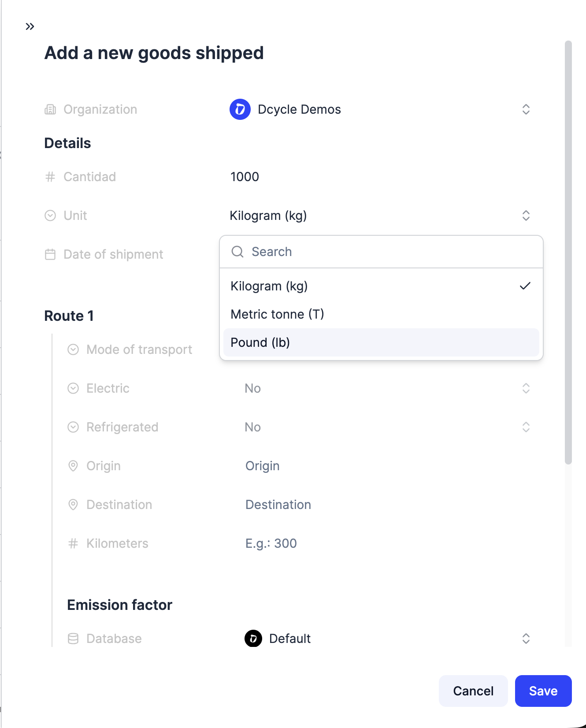Viewport: 586px width, 728px height.
Task: Click the Organization building icon
Action: (x=50, y=109)
